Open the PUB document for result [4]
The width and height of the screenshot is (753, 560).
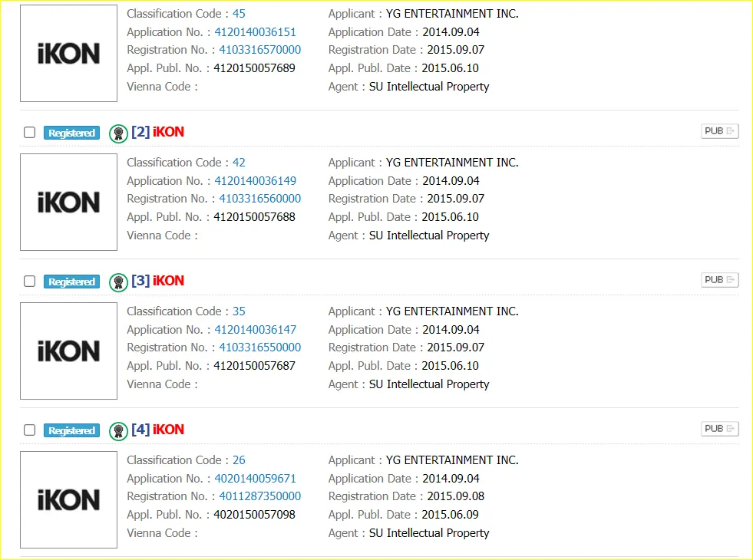click(719, 429)
